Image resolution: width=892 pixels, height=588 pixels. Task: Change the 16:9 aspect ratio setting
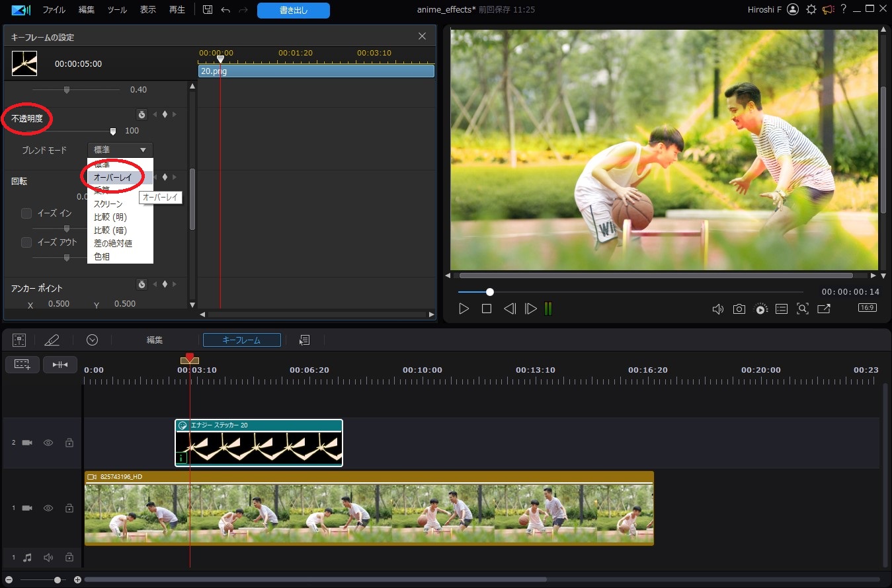click(867, 308)
